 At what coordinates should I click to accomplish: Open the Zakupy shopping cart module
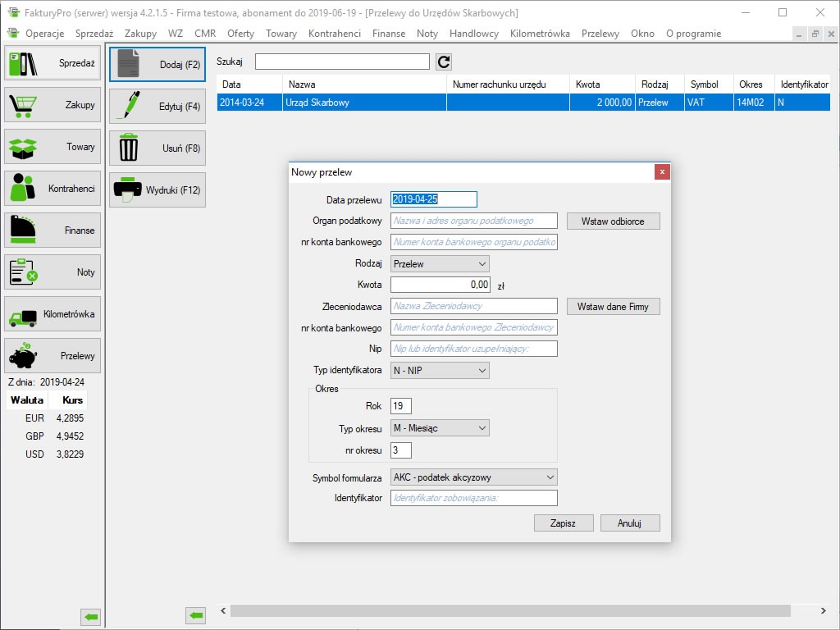pyautogui.click(x=52, y=105)
